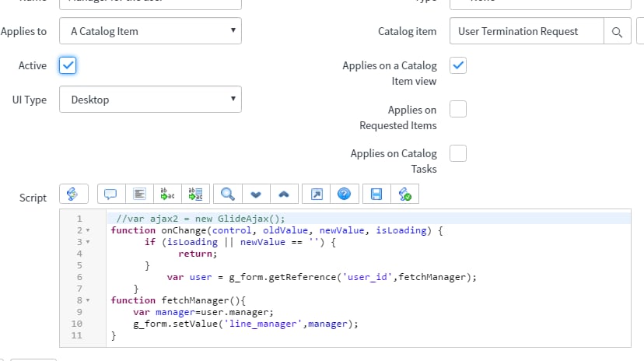644x361 pixels.
Task: Open the script editor help icon
Action: coord(345,194)
